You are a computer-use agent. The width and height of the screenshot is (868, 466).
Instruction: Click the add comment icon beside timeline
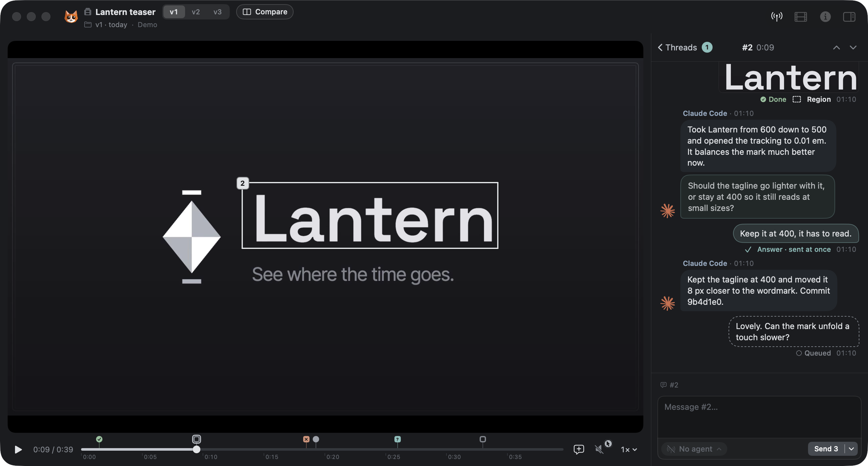pyautogui.click(x=579, y=449)
